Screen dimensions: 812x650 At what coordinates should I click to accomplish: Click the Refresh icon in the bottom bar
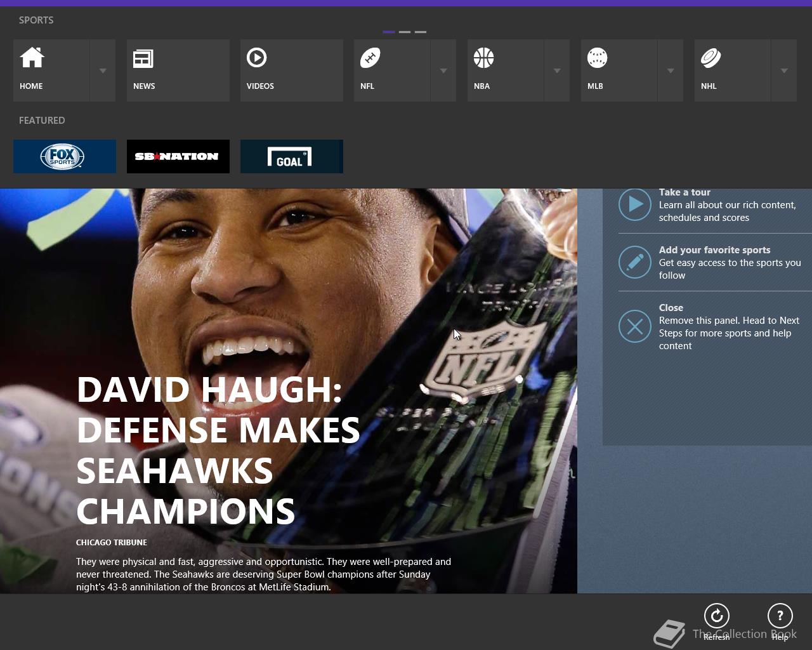(x=717, y=616)
